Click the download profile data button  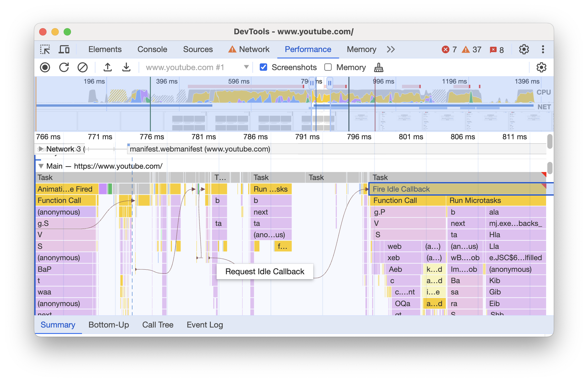tap(126, 67)
